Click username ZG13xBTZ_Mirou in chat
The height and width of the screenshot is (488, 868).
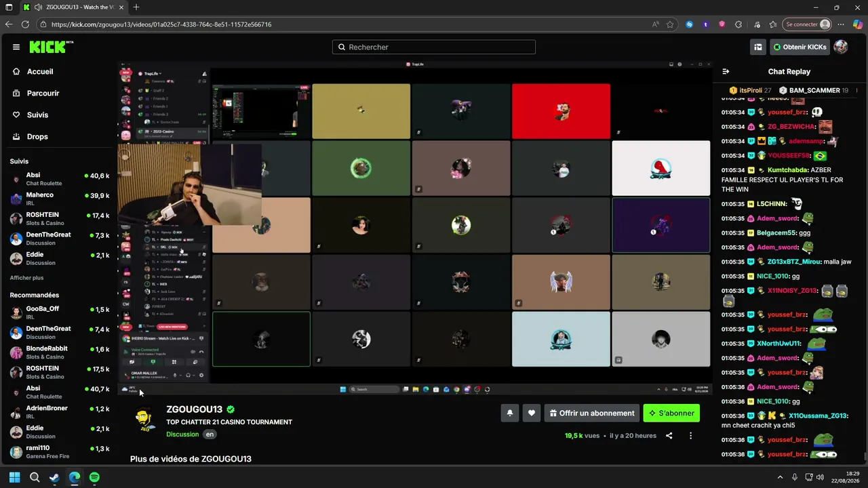pyautogui.click(x=795, y=262)
